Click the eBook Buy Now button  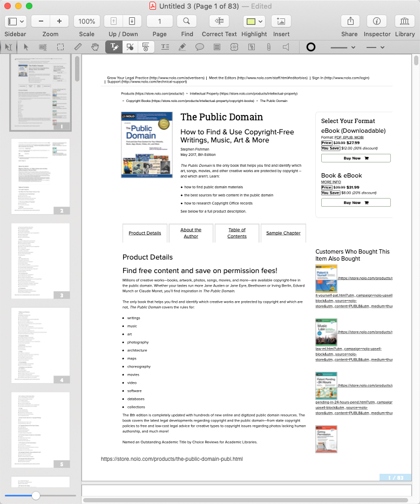356,158
